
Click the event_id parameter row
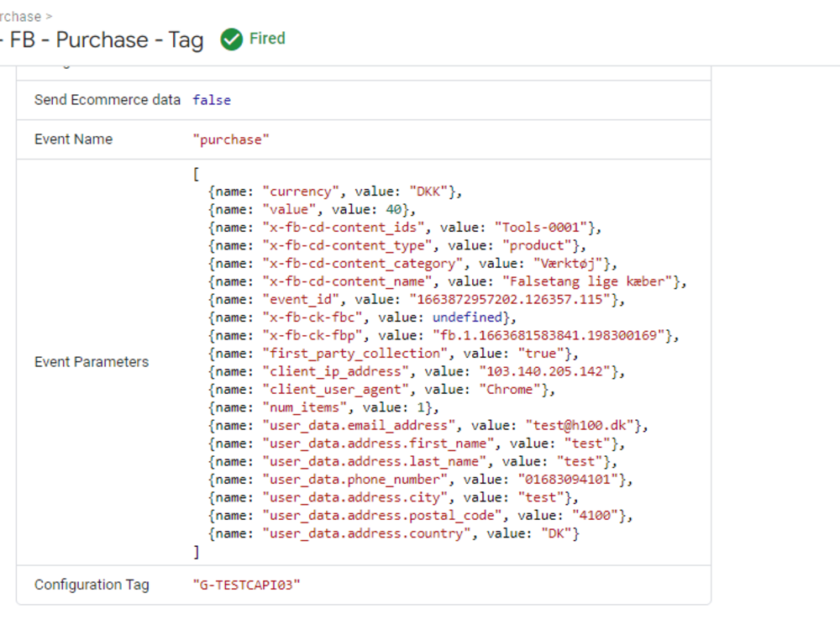pyautogui.click(x=417, y=300)
